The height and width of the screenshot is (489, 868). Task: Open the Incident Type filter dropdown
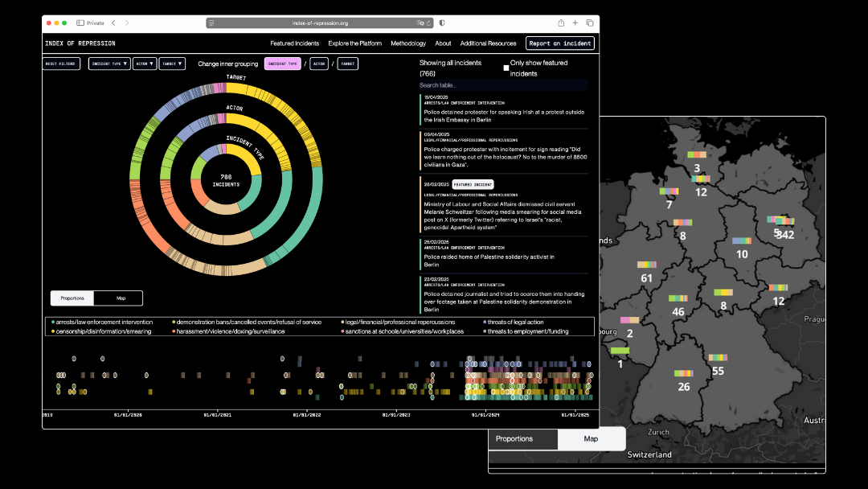(109, 64)
